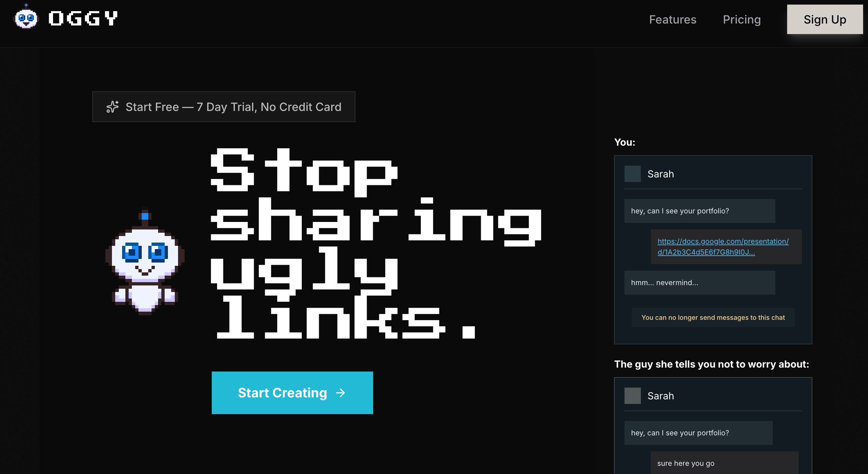Open the Features nav item
Image resolution: width=868 pixels, height=474 pixels.
[672, 20]
